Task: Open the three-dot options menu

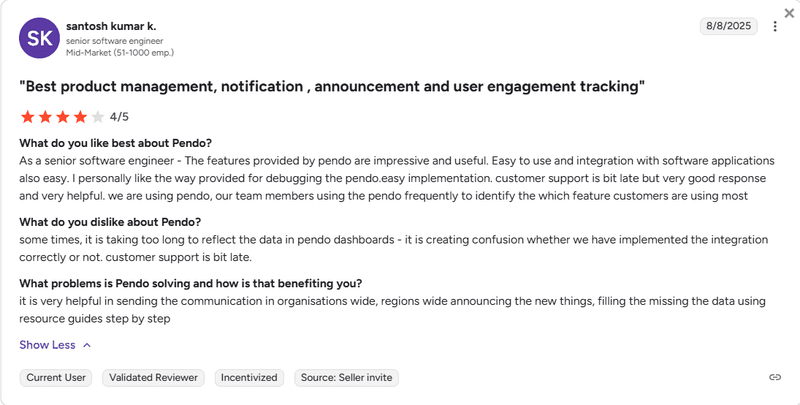Action: 775,27
